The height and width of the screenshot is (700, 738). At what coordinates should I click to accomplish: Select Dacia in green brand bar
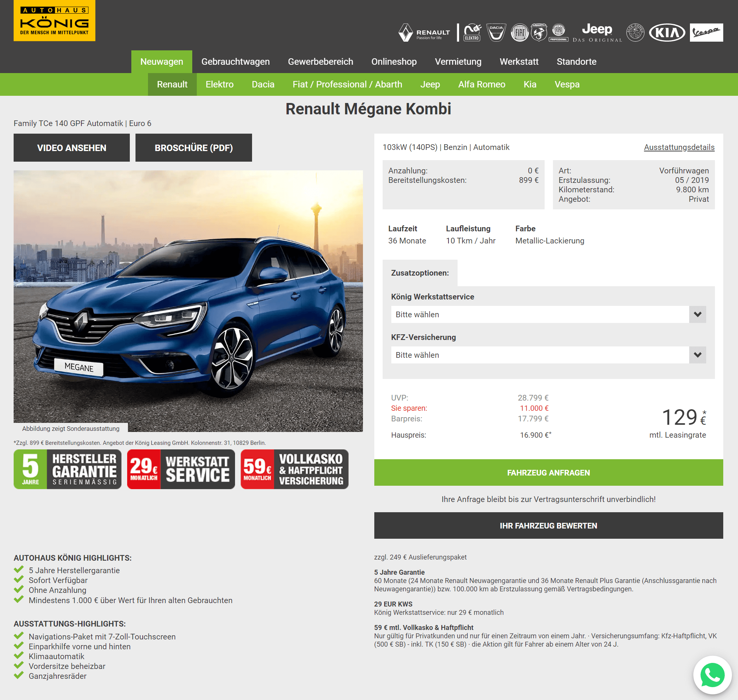(x=263, y=84)
